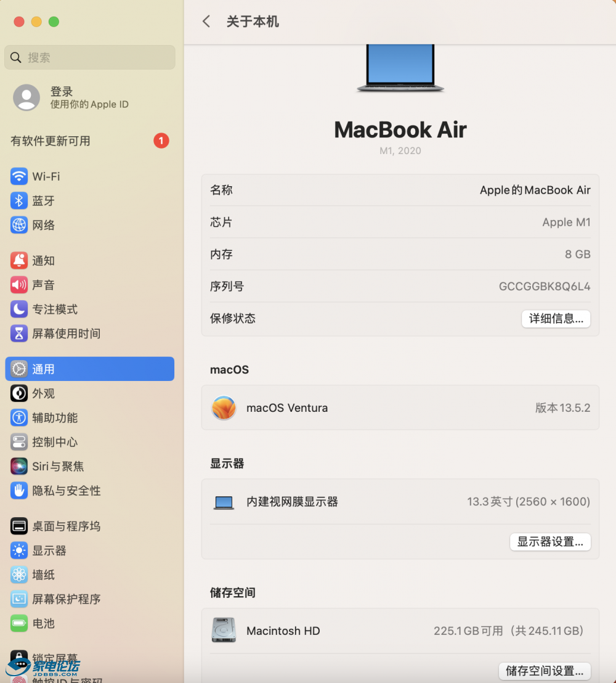Go back with the left chevron
This screenshot has width=616, height=683.
[x=206, y=22]
